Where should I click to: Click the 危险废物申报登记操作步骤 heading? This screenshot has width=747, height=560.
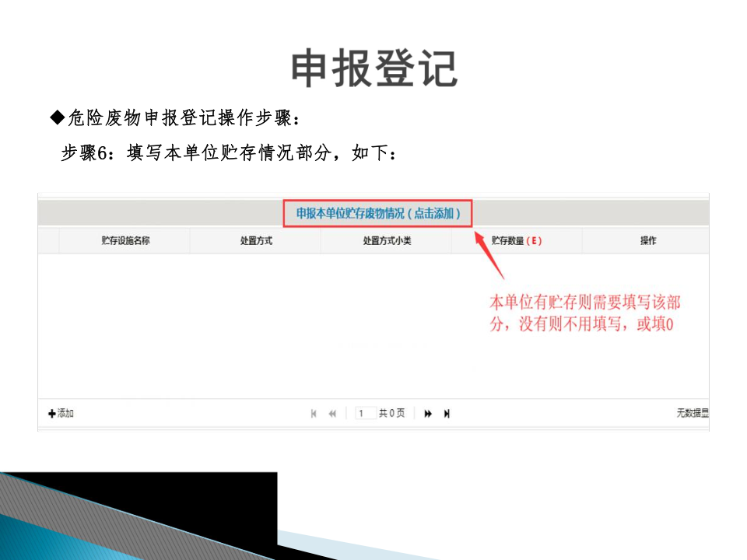175,117
